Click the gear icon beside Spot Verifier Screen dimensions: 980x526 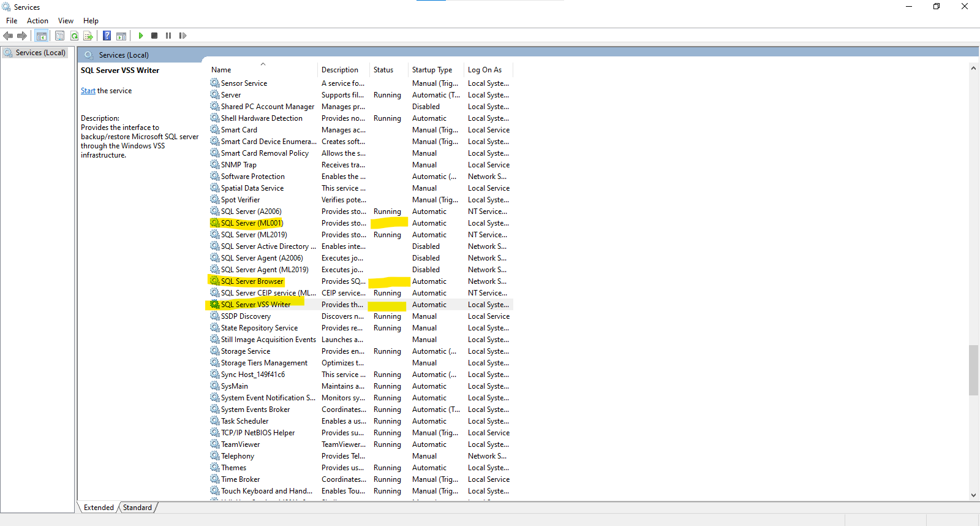(215, 199)
